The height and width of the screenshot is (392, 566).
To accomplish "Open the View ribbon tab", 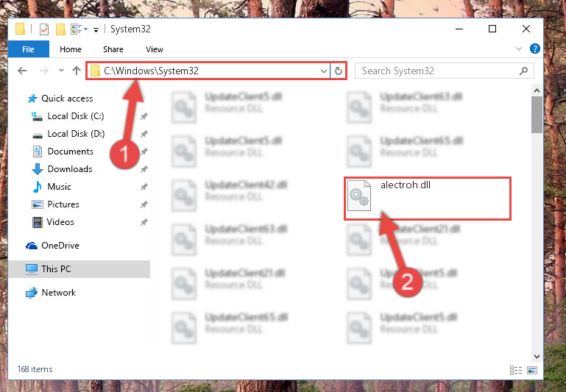I will (x=155, y=49).
